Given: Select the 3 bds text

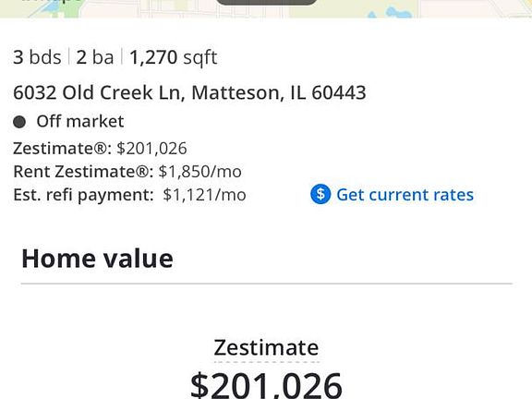Looking at the screenshot, I should (x=37, y=57).
